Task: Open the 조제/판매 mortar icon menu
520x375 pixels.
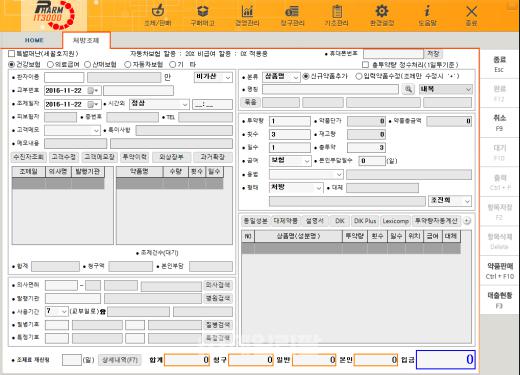Action: [x=158, y=16]
